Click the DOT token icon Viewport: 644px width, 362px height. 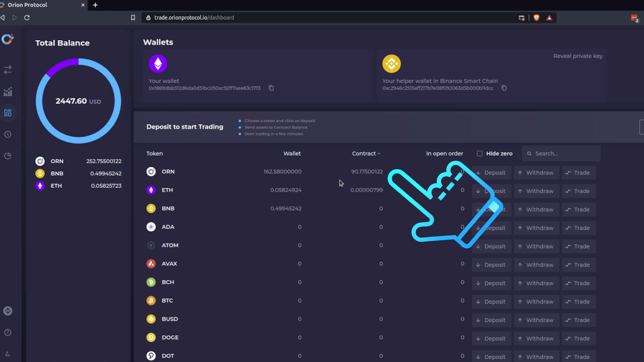[x=151, y=356]
